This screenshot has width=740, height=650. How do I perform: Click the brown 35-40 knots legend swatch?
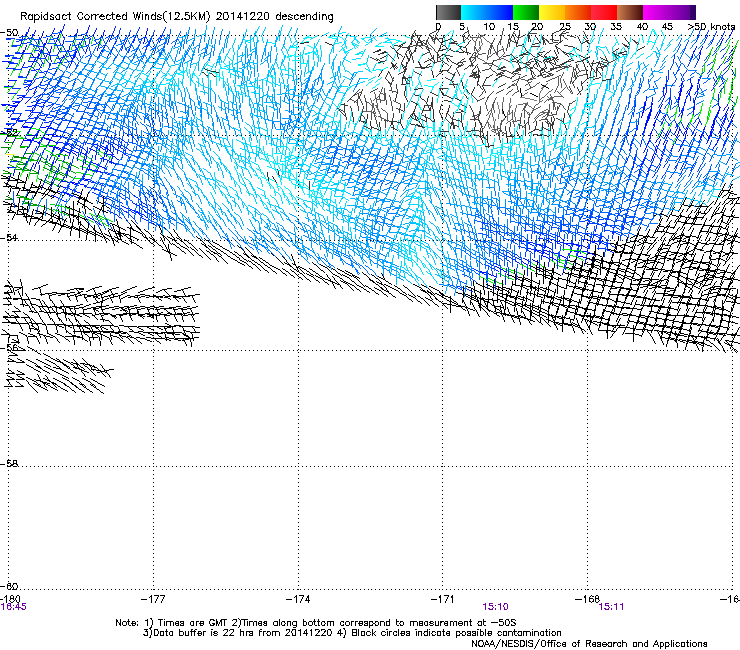pos(630,12)
